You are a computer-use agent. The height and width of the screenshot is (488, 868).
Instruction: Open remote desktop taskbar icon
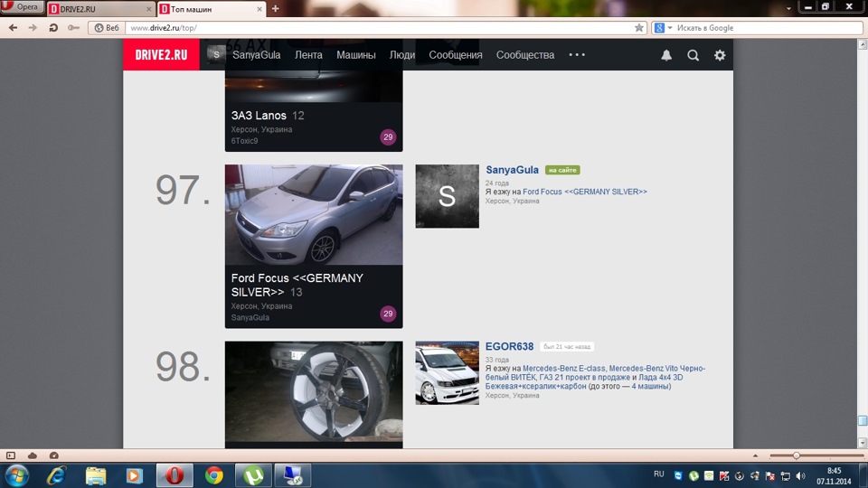click(x=293, y=475)
